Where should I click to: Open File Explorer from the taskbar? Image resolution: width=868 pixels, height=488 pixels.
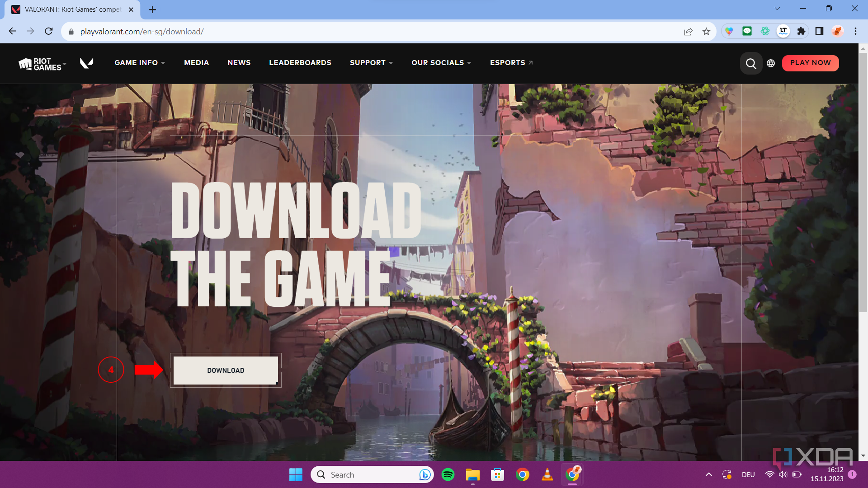pos(473,474)
